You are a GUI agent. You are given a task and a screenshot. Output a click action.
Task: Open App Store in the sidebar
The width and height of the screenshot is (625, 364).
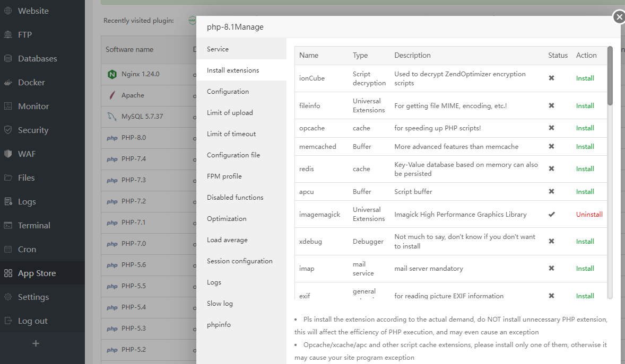tap(37, 273)
